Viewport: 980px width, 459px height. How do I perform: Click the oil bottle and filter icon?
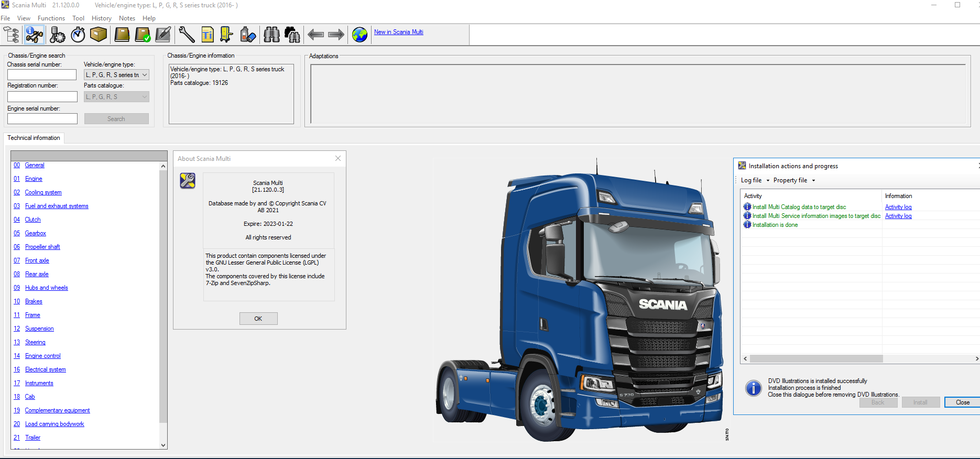click(248, 35)
